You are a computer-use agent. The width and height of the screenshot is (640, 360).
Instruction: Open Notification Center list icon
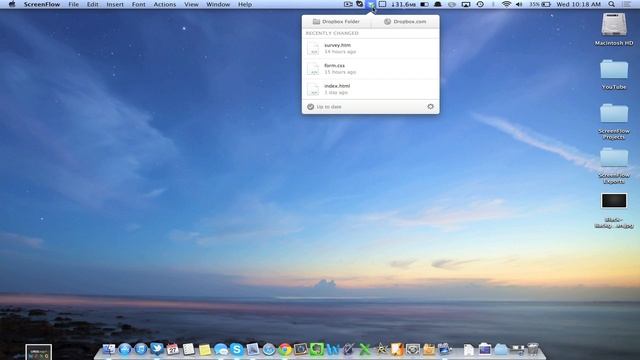click(x=627, y=4)
